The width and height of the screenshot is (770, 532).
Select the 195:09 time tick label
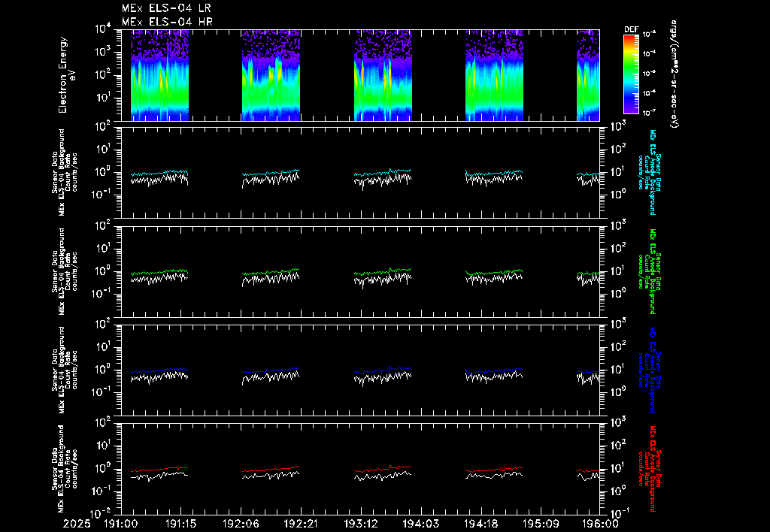point(540,524)
